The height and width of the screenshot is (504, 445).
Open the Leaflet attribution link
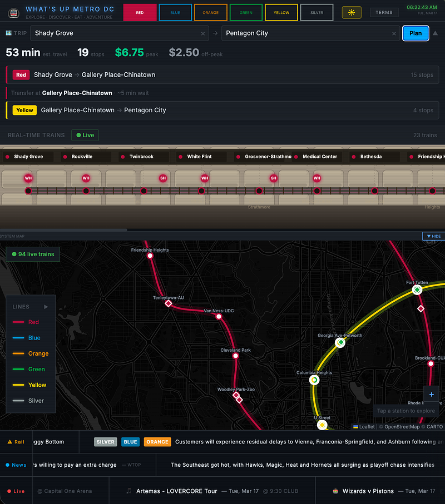(x=364, y=427)
